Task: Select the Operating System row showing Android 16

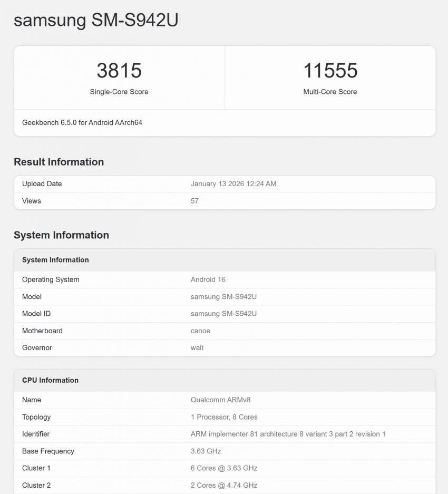Action: coord(224,279)
